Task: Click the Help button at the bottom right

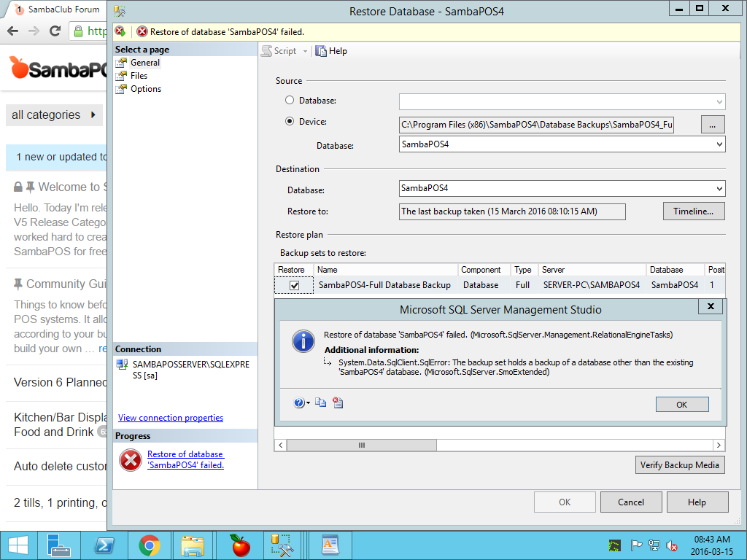Action: (697, 502)
